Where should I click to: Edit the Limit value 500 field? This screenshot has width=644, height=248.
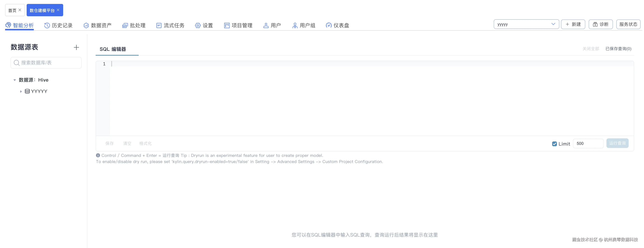coord(588,143)
